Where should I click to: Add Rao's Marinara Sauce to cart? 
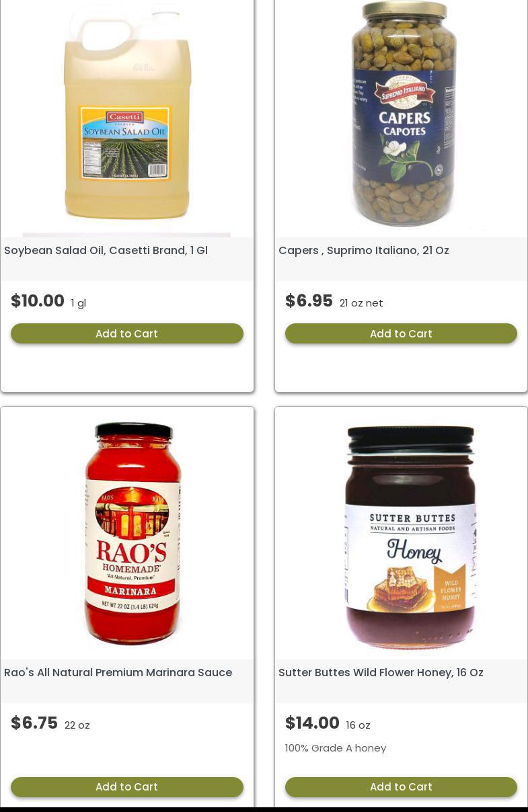126,786
